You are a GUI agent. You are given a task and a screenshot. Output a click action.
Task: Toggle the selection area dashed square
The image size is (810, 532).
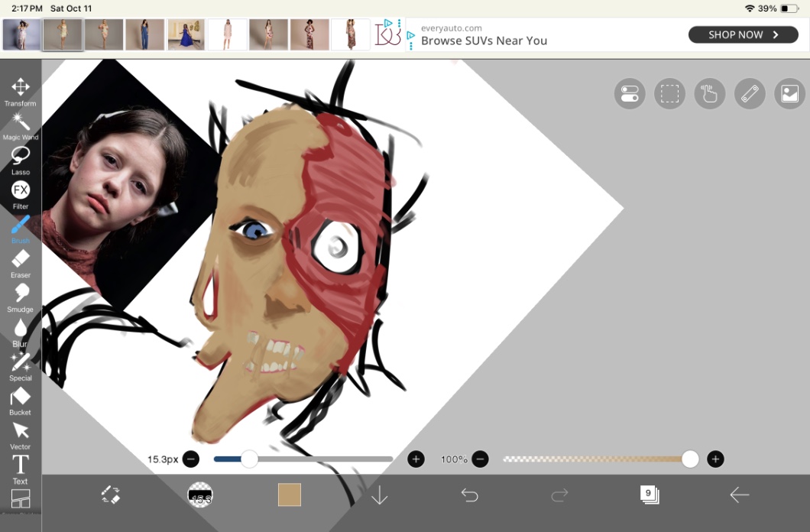coord(669,94)
